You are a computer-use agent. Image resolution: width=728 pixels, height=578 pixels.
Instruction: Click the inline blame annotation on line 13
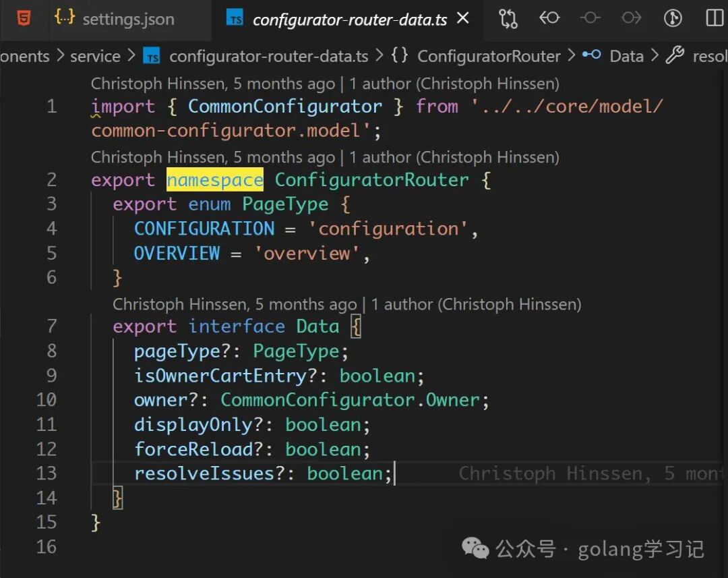[x=590, y=473]
